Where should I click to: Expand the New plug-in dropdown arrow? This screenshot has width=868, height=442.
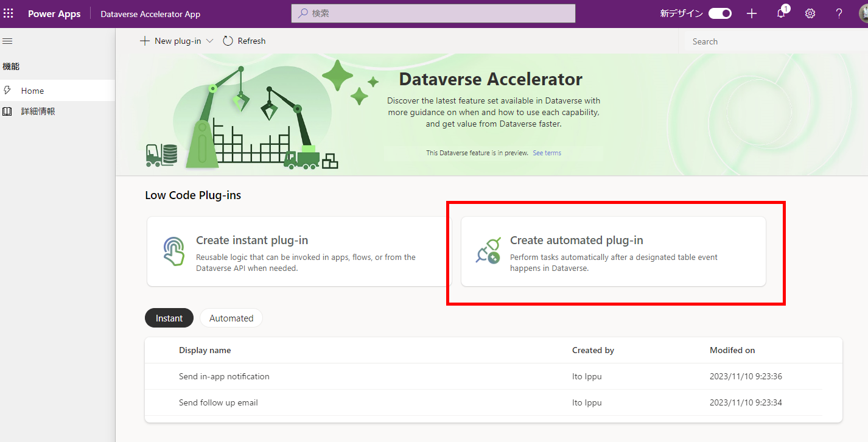pos(210,40)
